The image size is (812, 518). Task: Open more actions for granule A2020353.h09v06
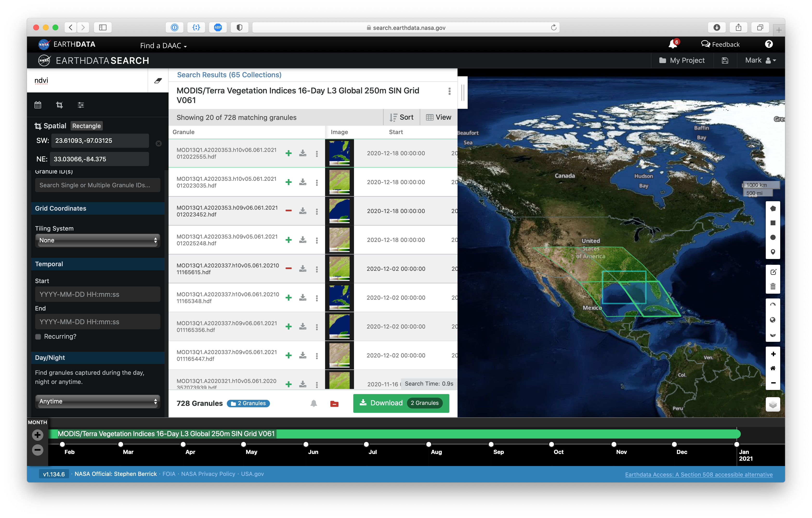(317, 211)
